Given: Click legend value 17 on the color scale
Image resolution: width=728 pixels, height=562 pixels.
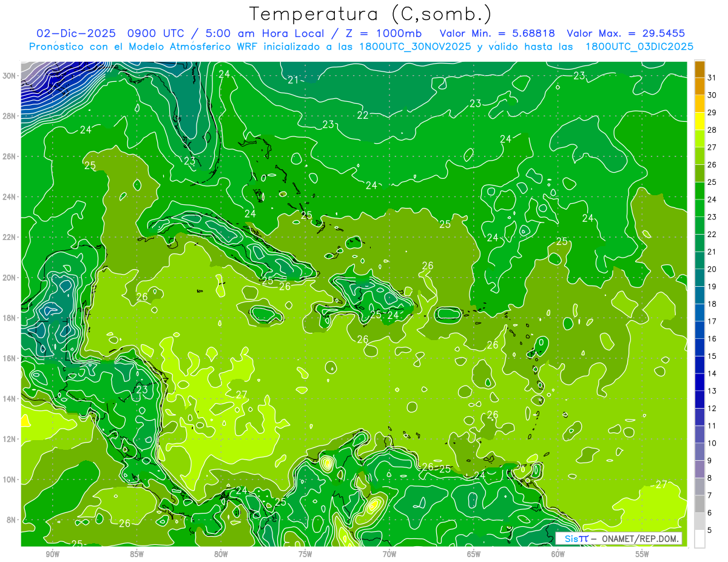Looking at the screenshot, I should click(x=712, y=321).
